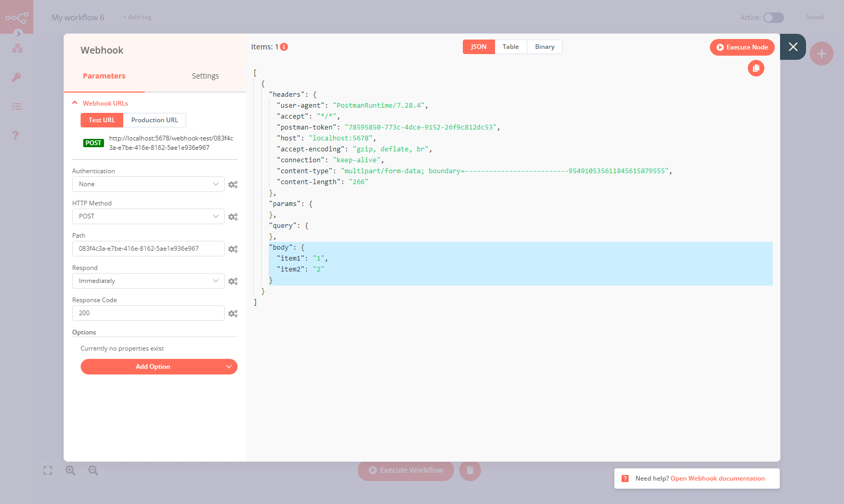Click the "params" key in JSON output
Screen dimensions: 844x504
click(x=284, y=204)
